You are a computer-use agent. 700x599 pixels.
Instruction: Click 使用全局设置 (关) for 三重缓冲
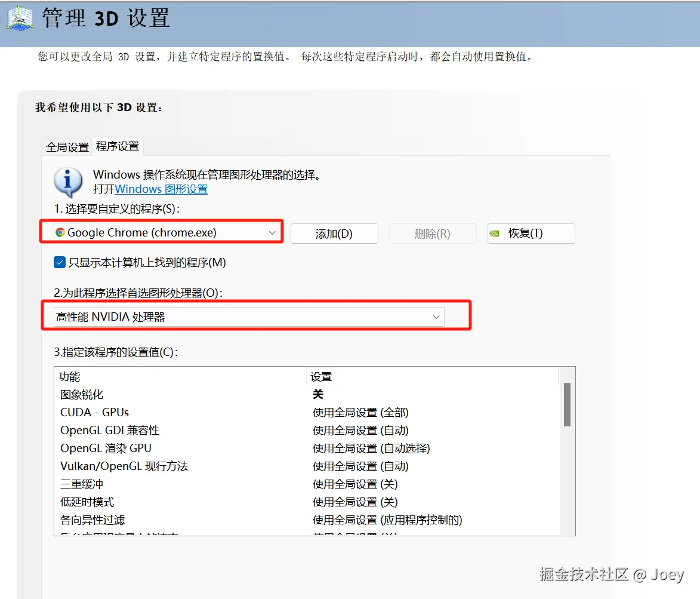point(355,484)
